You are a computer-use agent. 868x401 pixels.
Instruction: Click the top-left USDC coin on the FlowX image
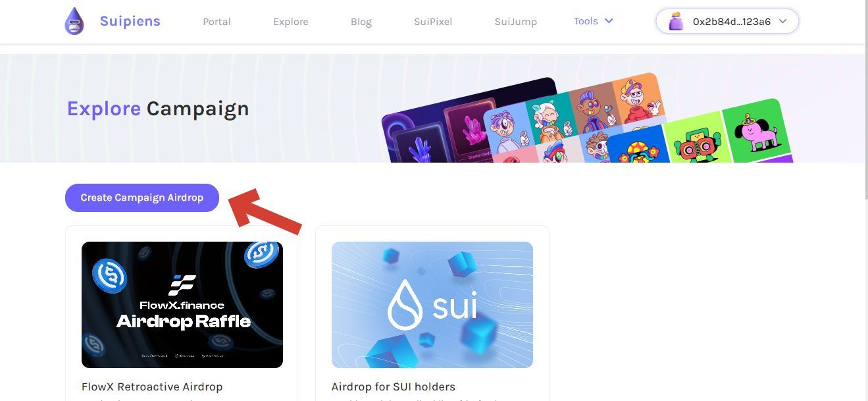pos(109,275)
